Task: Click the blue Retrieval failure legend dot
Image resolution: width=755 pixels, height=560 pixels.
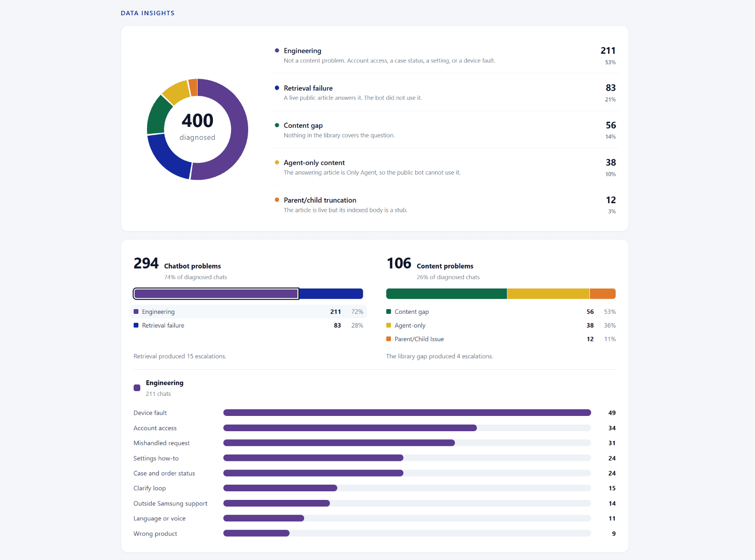Action: click(277, 88)
